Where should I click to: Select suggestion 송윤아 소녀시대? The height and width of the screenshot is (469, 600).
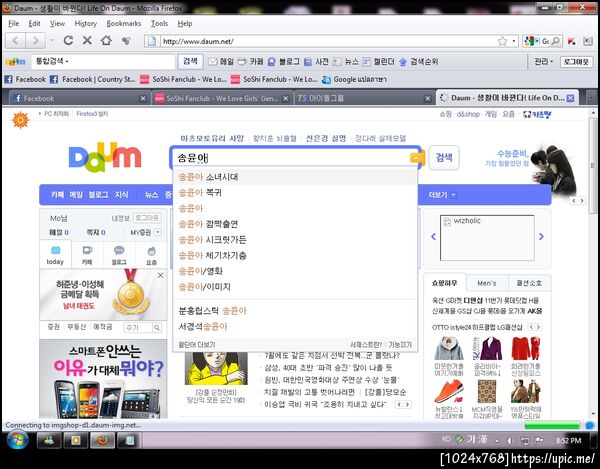(295, 177)
